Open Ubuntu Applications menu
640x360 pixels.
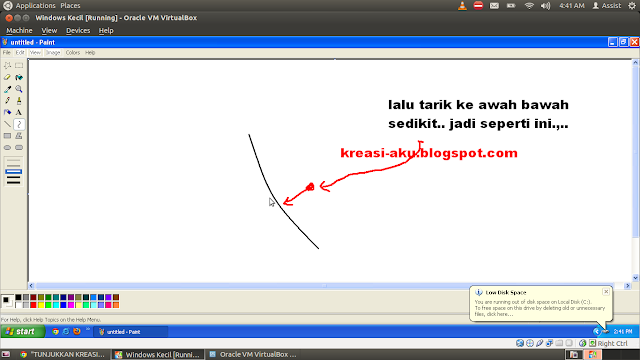(35, 6)
